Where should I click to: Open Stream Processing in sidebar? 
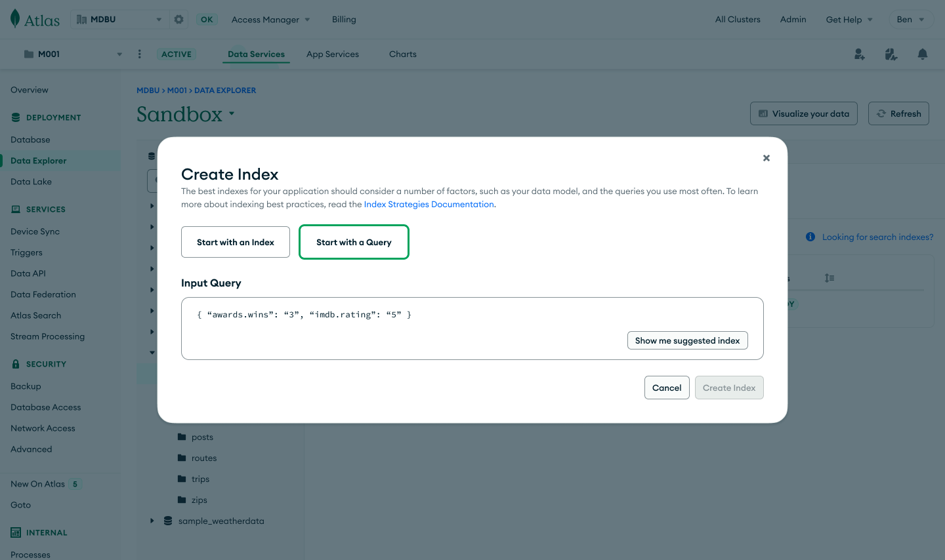[x=47, y=336]
